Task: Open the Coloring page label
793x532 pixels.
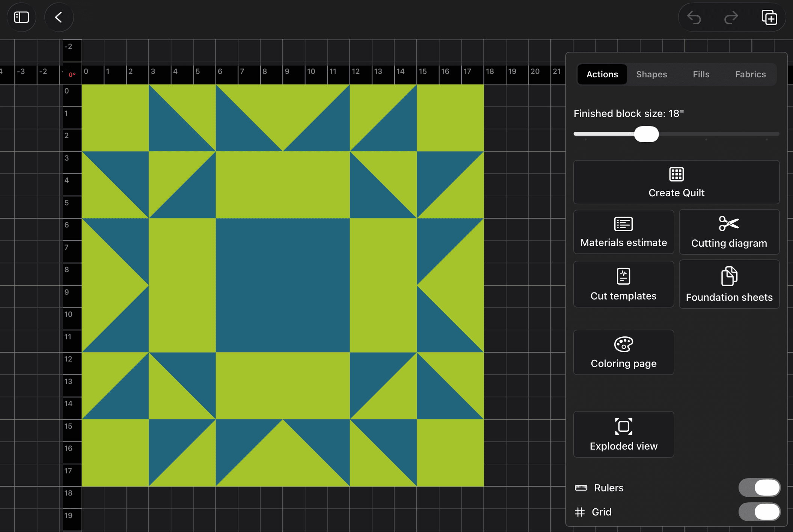Action: coord(623,364)
